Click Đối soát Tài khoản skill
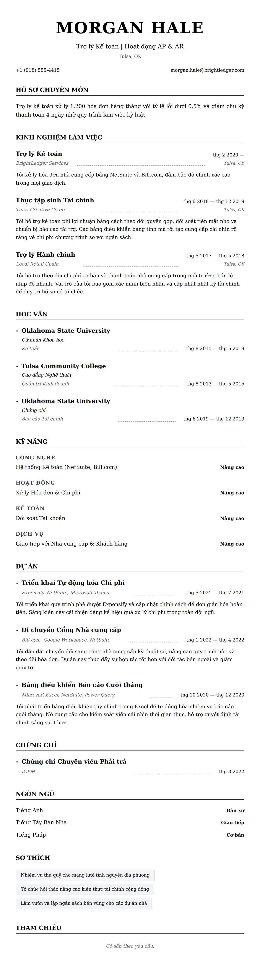The height and width of the screenshot is (980, 260). (40, 518)
